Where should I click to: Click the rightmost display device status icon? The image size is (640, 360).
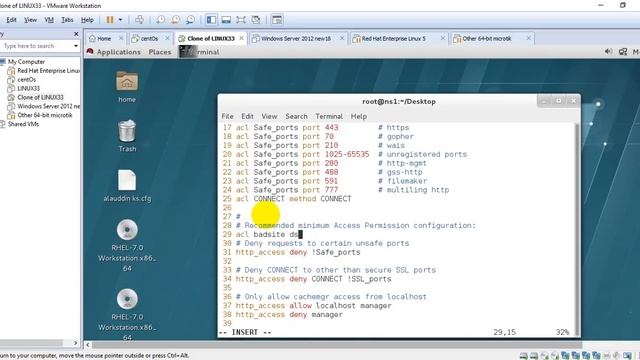627,356
